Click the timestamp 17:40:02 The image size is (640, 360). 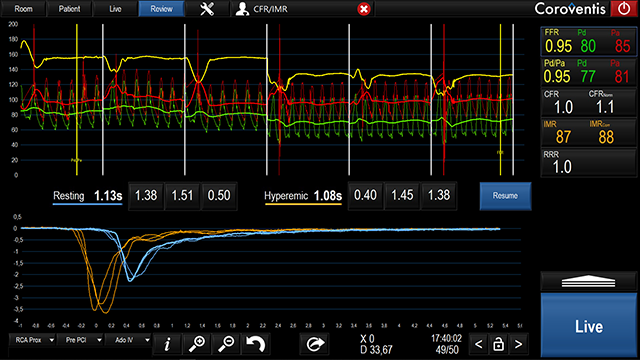coord(447,338)
